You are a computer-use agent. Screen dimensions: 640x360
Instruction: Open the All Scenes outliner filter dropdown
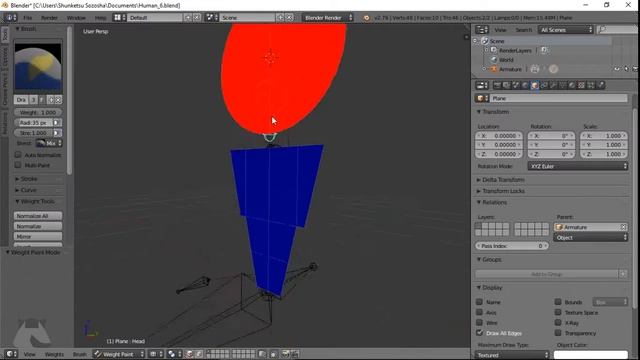[566, 30]
